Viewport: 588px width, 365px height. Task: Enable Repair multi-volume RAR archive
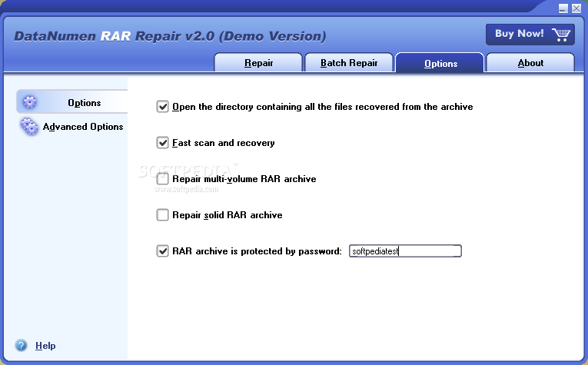click(162, 179)
